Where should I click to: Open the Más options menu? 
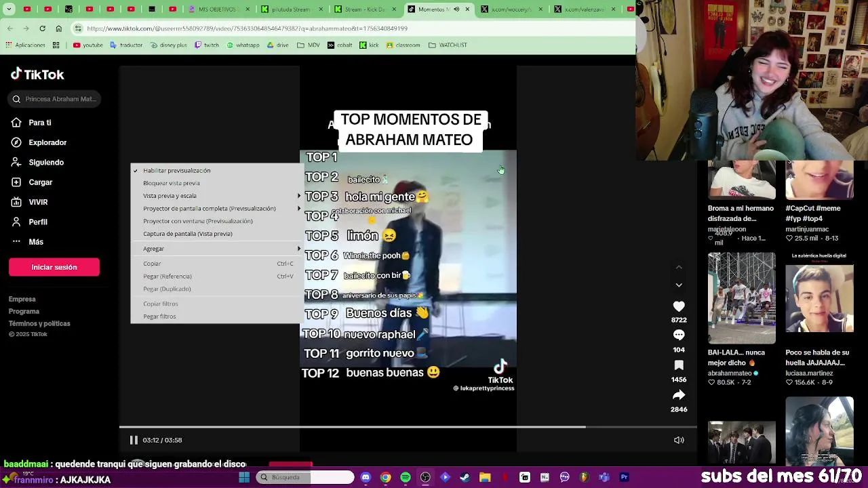click(x=28, y=242)
